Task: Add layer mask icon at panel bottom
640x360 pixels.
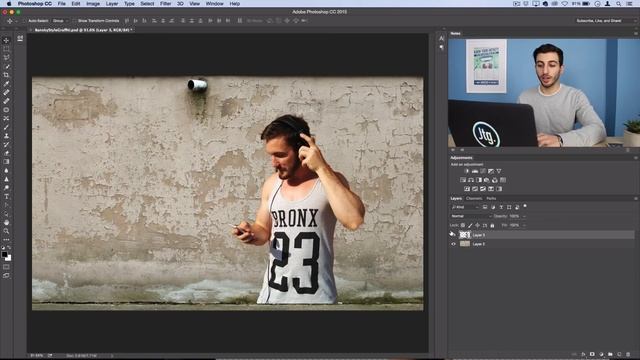Action: [592, 354]
